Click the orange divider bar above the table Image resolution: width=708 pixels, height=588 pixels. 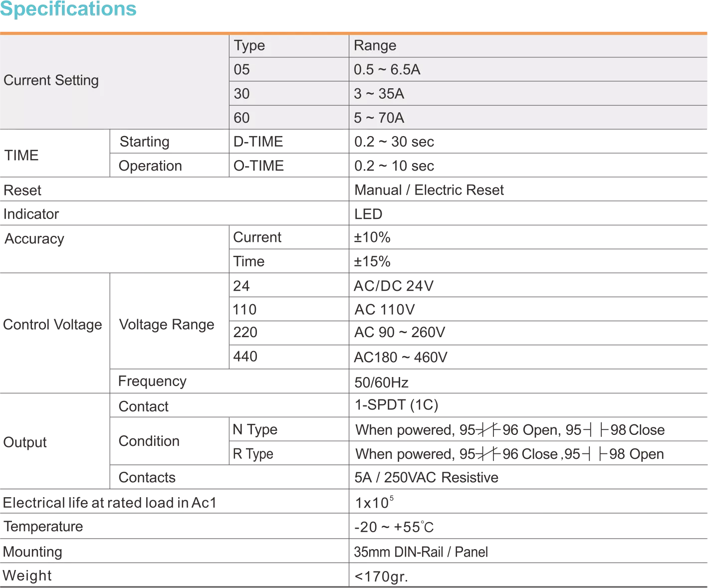(354, 32)
